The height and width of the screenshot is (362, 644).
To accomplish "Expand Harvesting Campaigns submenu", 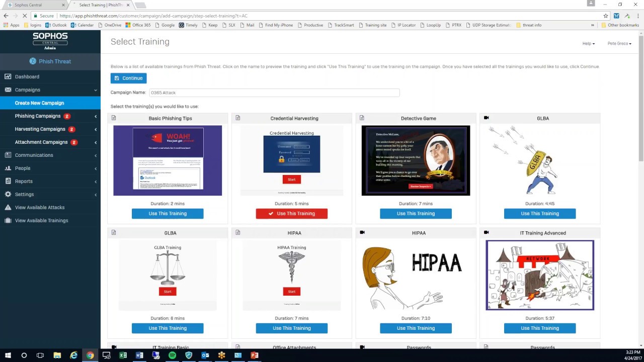I will (50, 129).
